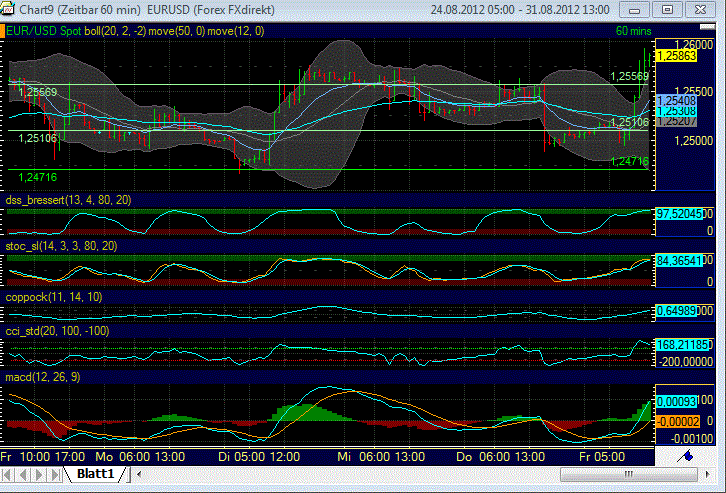Image resolution: width=726 pixels, height=493 pixels.
Task: Click the small white grip above price axis
Action: (707, 27)
